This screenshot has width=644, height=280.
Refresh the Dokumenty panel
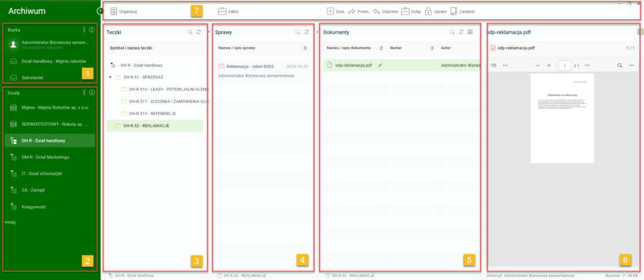point(461,31)
